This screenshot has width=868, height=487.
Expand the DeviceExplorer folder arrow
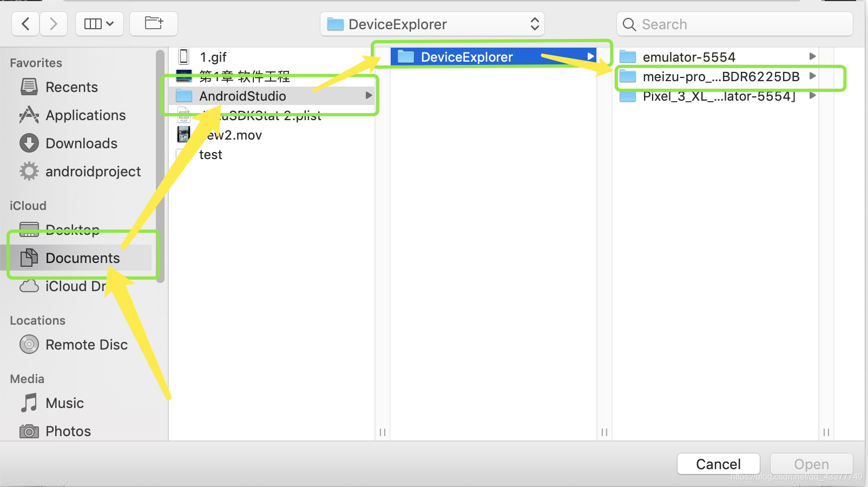point(590,56)
